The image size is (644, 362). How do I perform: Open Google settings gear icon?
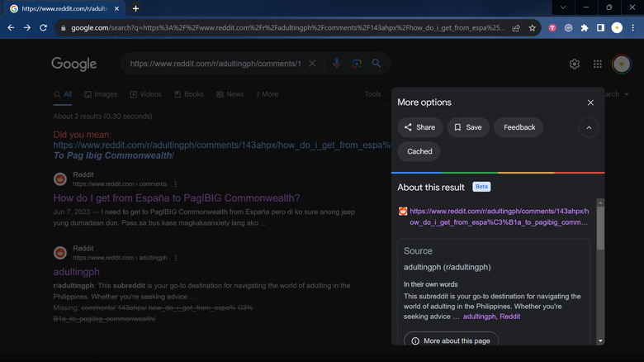tap(575, 64)
